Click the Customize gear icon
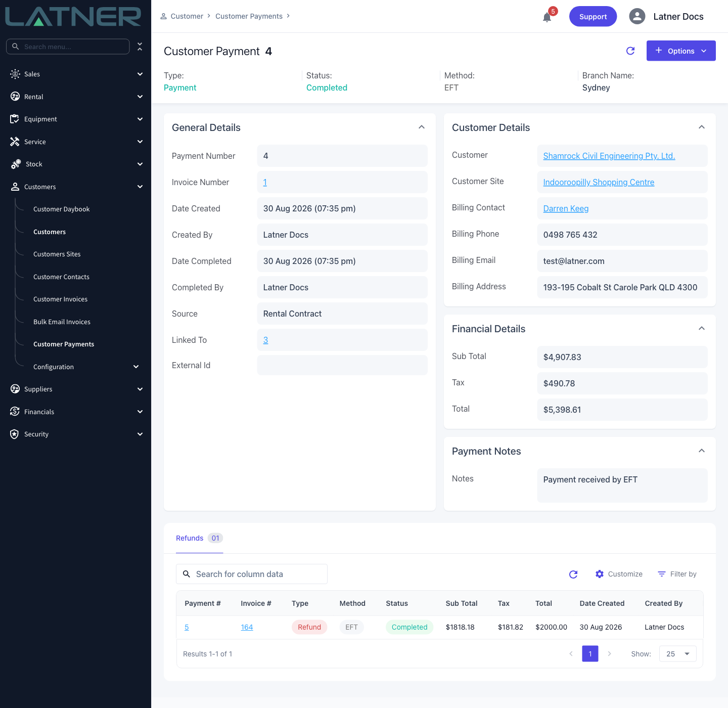 click(x=600, y=574)
